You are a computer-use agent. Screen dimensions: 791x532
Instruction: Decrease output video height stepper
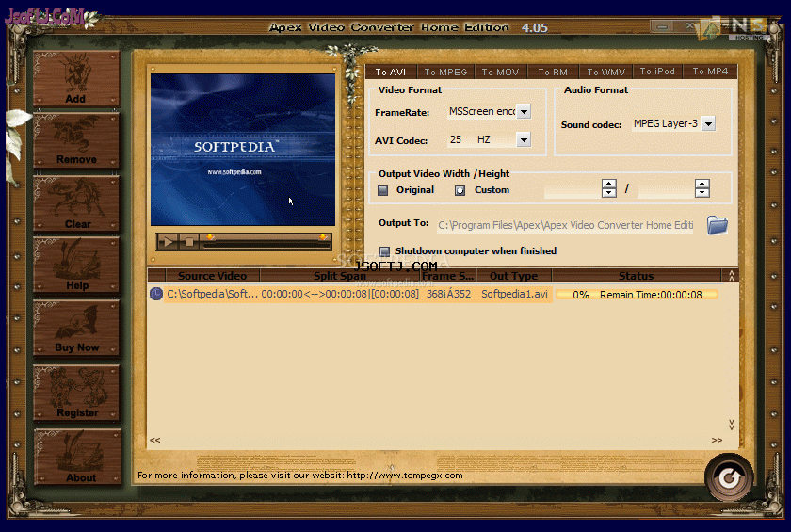coord(702,193)
